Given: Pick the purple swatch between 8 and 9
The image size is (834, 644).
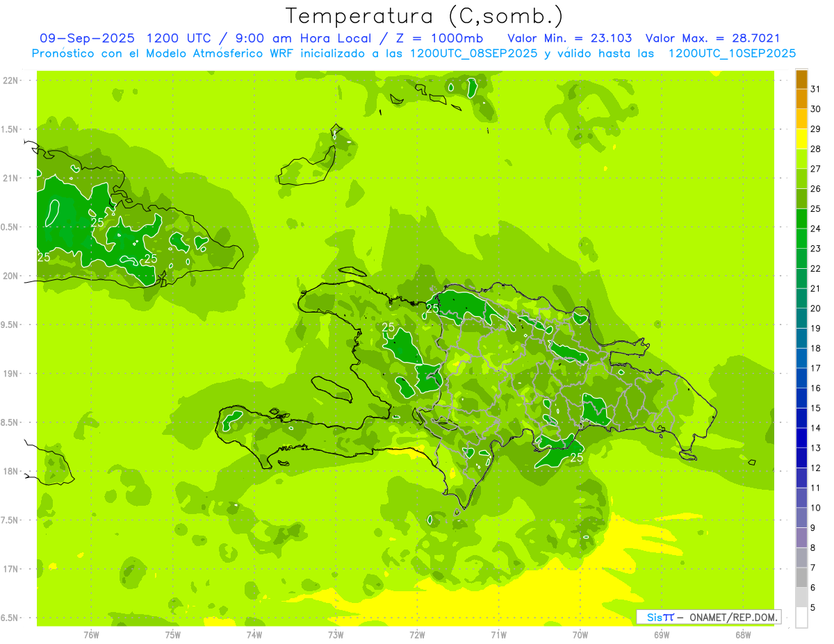Looking at the screenshot, I should (801, 538).
